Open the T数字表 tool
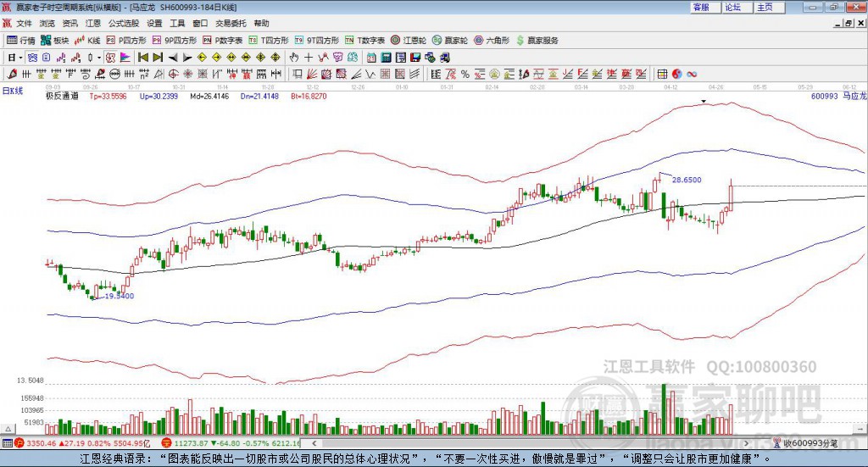 coord(364,41)
